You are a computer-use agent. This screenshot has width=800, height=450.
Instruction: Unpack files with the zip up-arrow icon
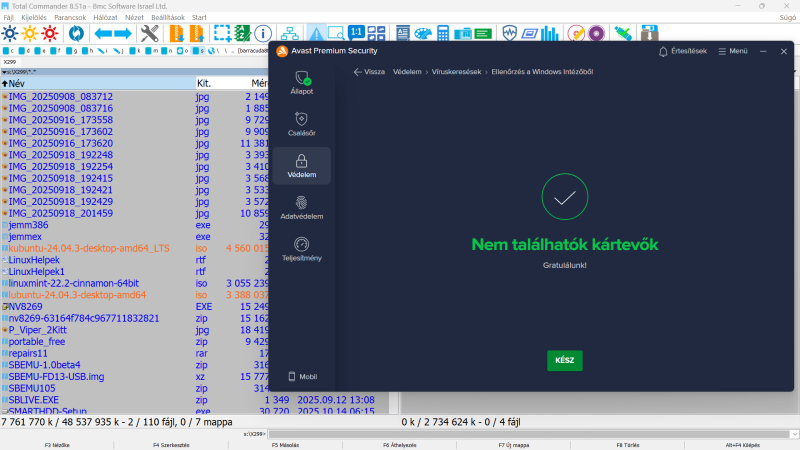pos(196,34)
